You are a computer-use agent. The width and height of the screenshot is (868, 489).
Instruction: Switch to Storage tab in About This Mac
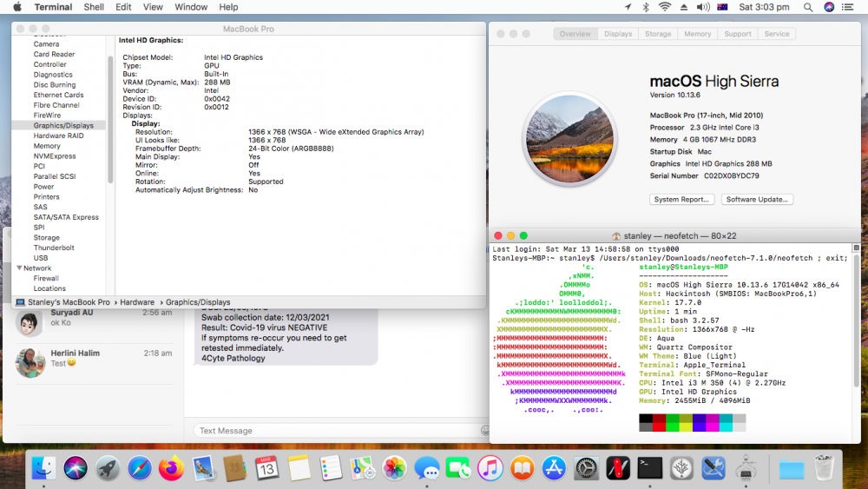click(x=658, y=34)
